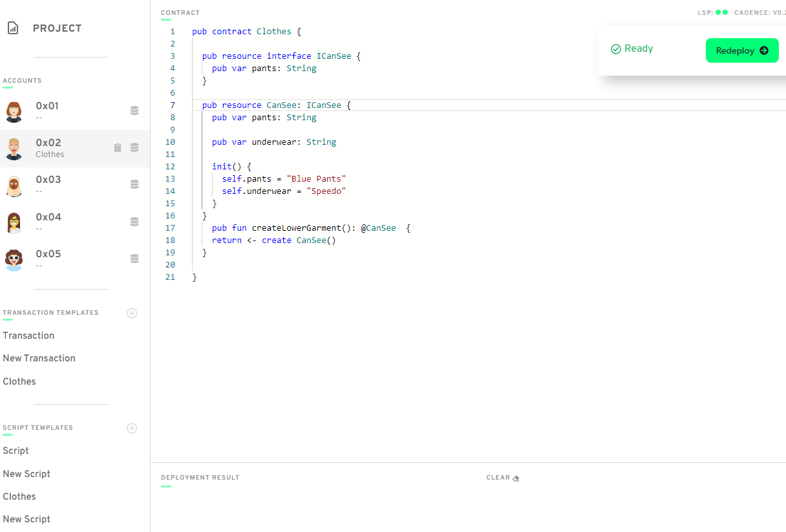
Task: Click the ACCOUNTS section heading
Action: pyautogui.click(x=22, y=81)
